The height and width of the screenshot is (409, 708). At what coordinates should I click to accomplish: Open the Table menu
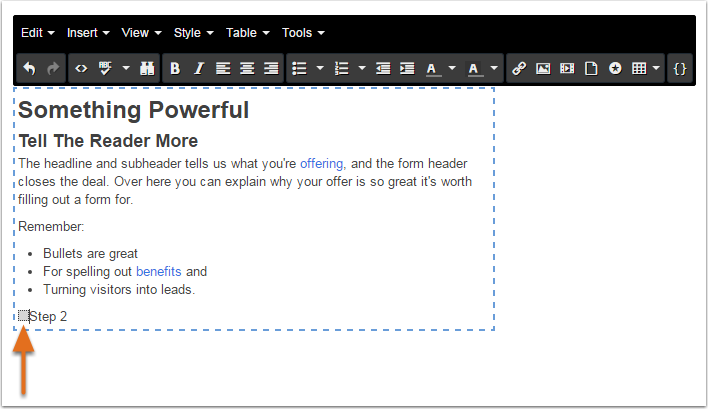click(x=247, y=33)
